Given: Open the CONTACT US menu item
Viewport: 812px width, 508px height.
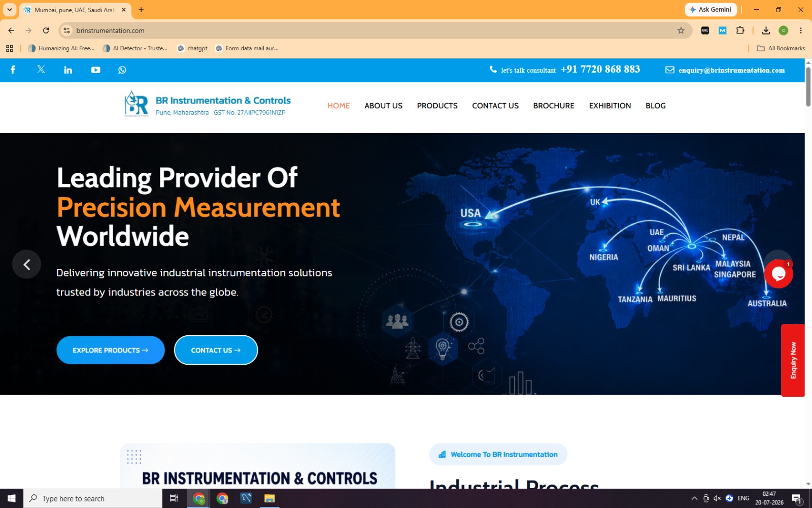Looking at the screenshot, I should pyautogui.click(x=495, y=106).
